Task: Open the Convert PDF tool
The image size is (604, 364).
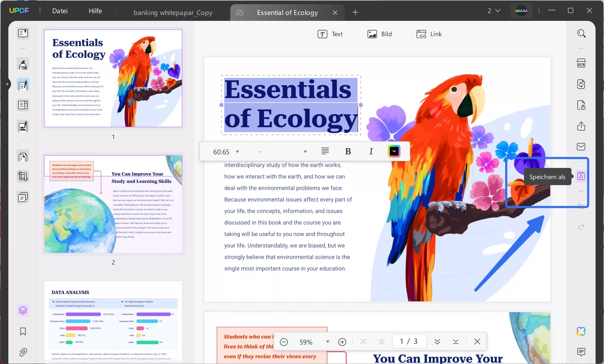Action: point(581,84)
